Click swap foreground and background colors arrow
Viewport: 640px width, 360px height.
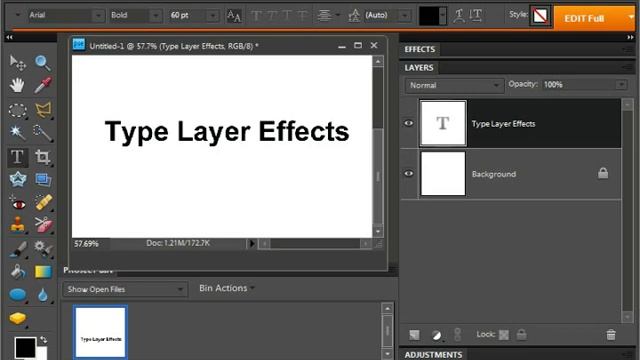point(43,340)
